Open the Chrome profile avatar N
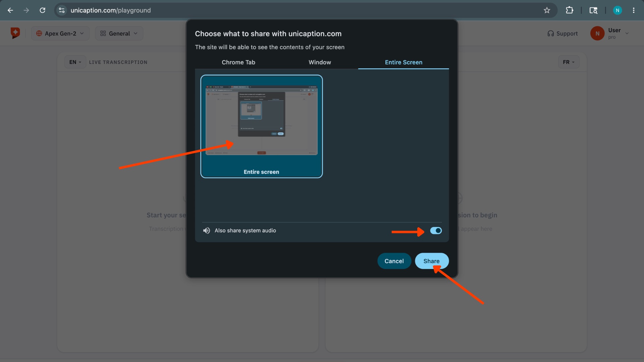Viewport: 644px width, 362px height. (617, 10)
